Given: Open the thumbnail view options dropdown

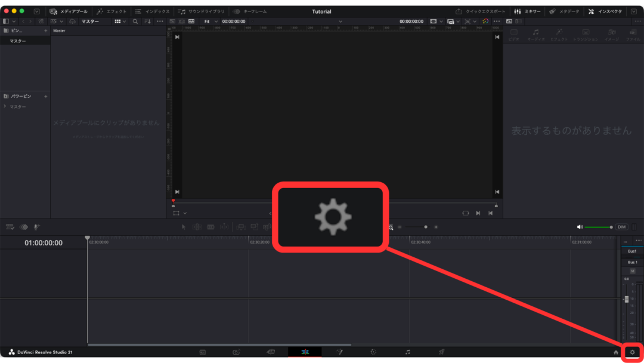Looking at the screenshot, I should click(x=120, y=21).
